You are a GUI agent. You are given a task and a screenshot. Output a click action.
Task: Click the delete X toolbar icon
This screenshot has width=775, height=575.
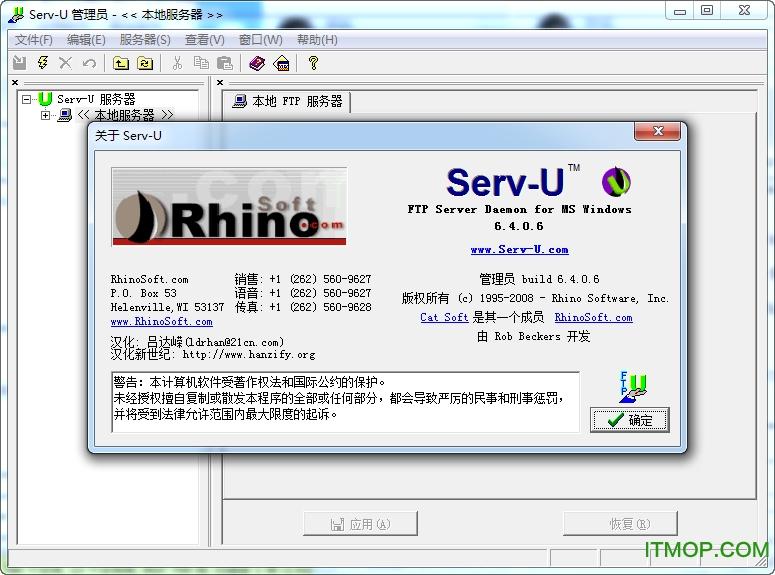click(x=65, y=63)
